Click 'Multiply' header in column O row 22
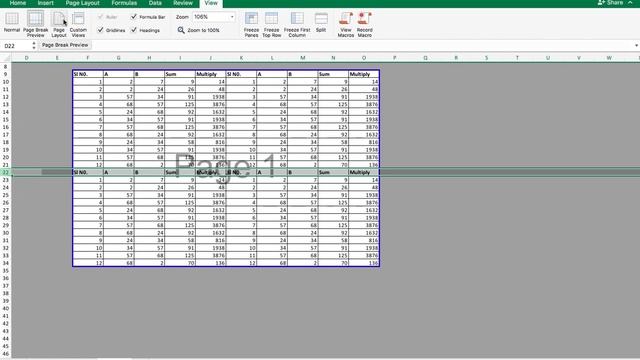Screen dimensions: 640x360 coord(364,172)
